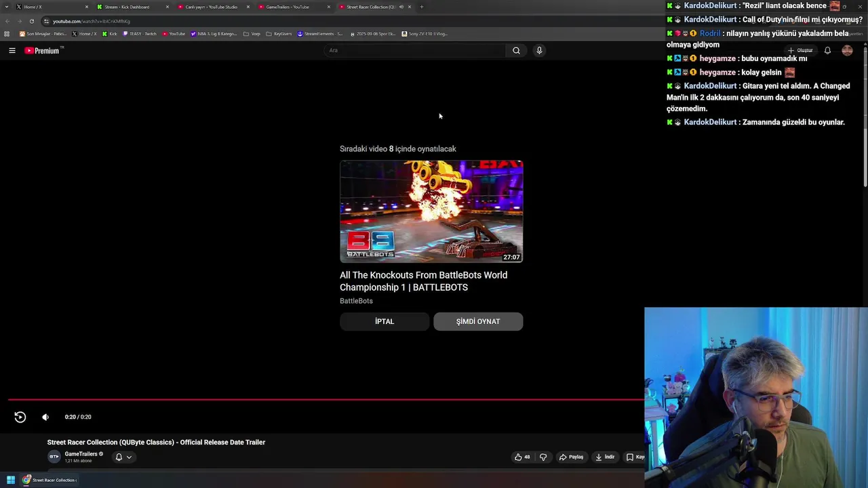Close the Stream - Kick Dashboard tab
Image resolution: width=868 pixels, height=488 pixels.
point(167,7)
